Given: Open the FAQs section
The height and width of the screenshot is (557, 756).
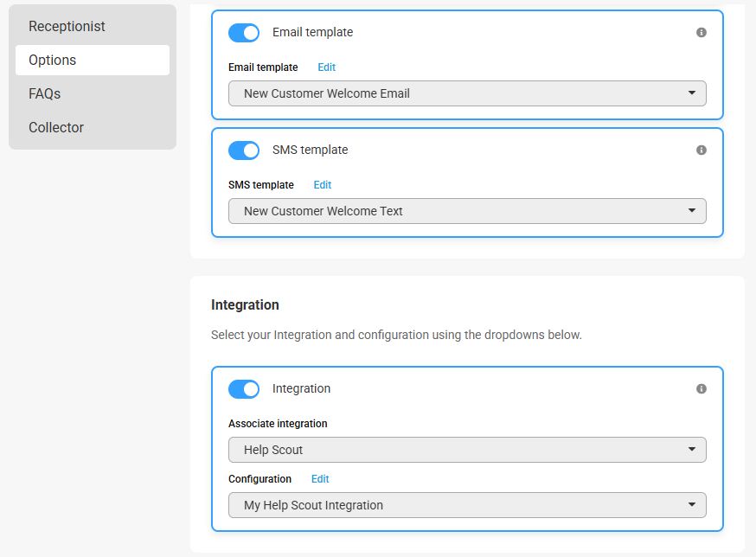Looking at the screenshot, I should pos(44,93).
